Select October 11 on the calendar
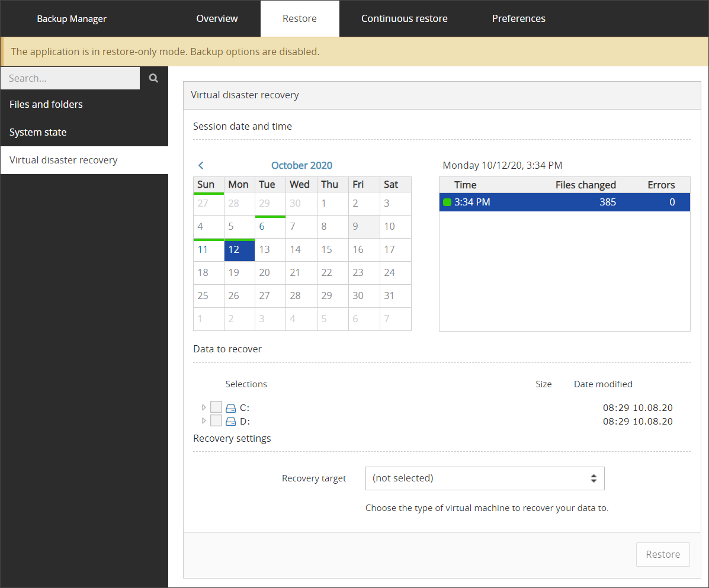This screenshot has height=588, width=709. (x=203, y=249)
